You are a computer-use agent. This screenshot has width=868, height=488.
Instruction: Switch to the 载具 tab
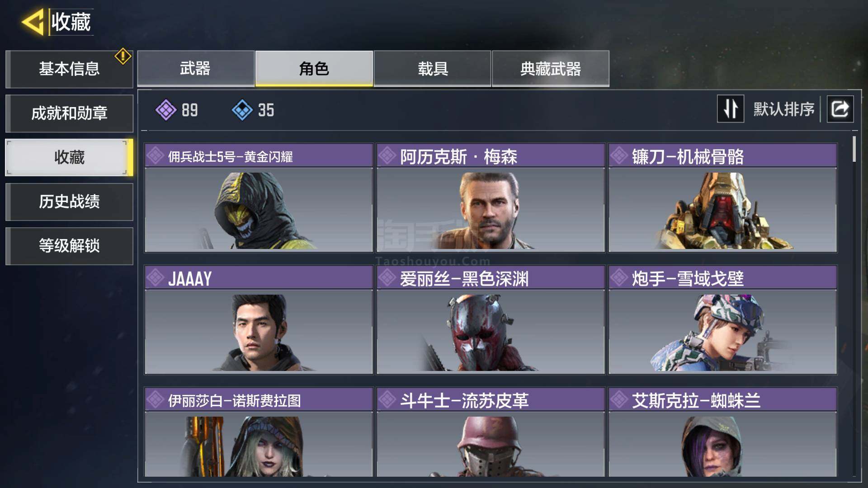433,69
